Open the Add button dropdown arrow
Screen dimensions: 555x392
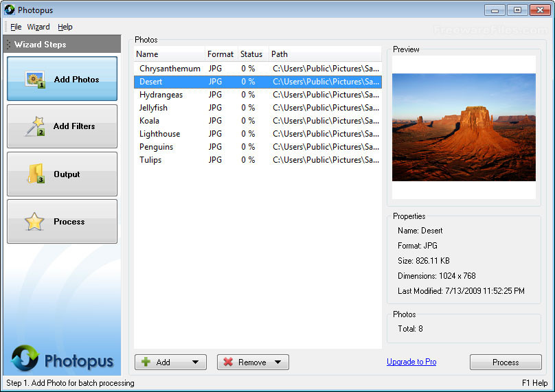click(x=195, y=362)
